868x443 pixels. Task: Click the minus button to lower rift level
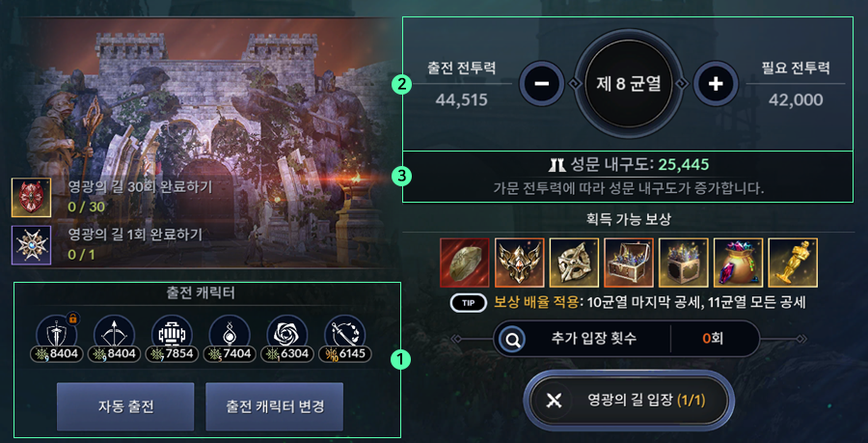[542, 84]
